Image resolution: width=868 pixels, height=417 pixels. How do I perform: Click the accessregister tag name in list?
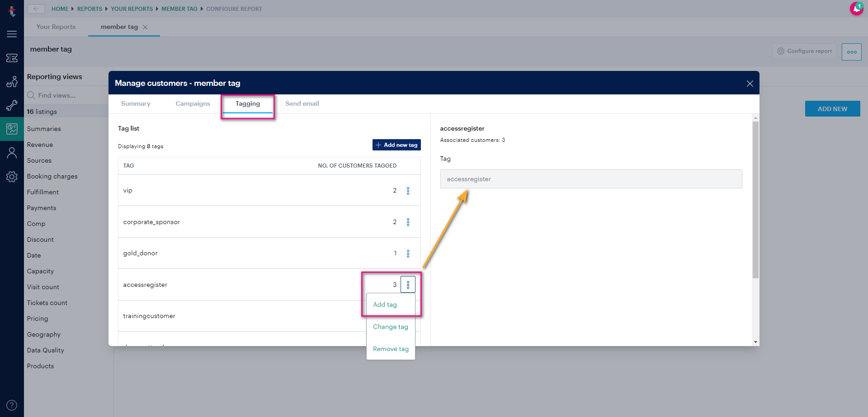tap(145, 285)
